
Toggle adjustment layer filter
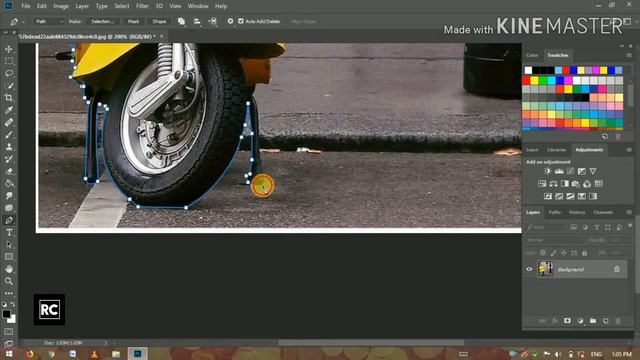[x=585, y=227]
